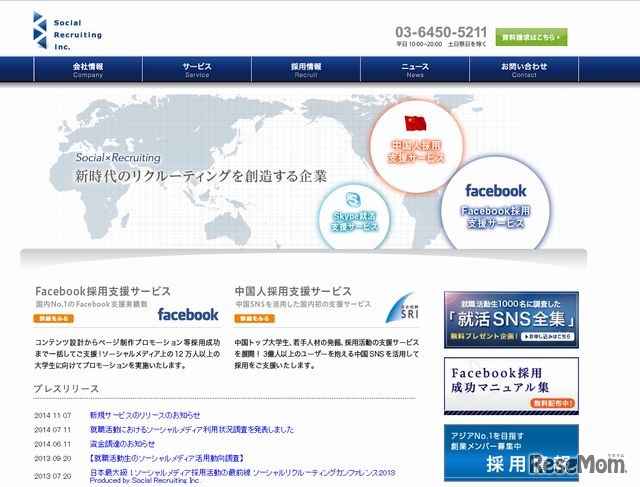Image resolution: width=640 pixels, height=487 pixels.
Task: Click the プレスリリース heading
Action: coord(66,389)
